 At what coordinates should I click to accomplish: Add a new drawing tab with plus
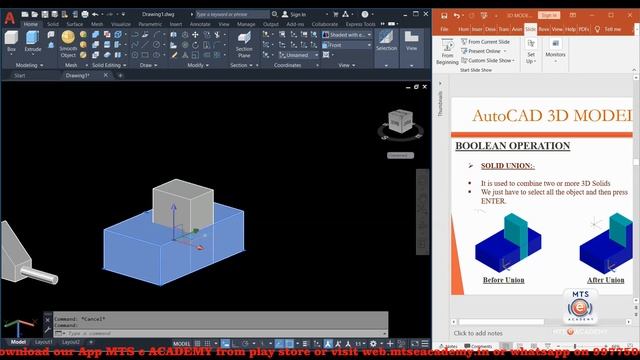(120, 76)
